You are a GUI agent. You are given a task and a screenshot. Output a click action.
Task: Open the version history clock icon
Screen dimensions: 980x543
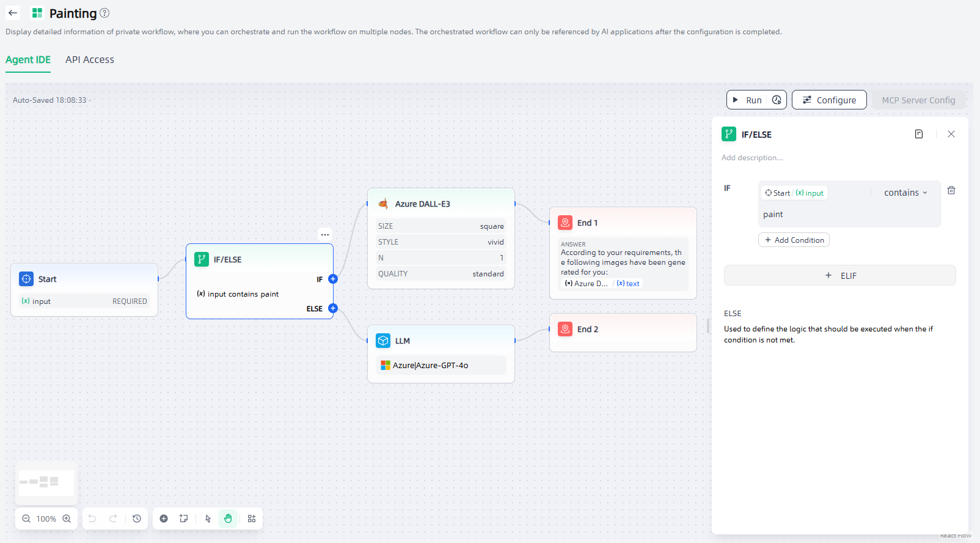[x=137, y=519]
